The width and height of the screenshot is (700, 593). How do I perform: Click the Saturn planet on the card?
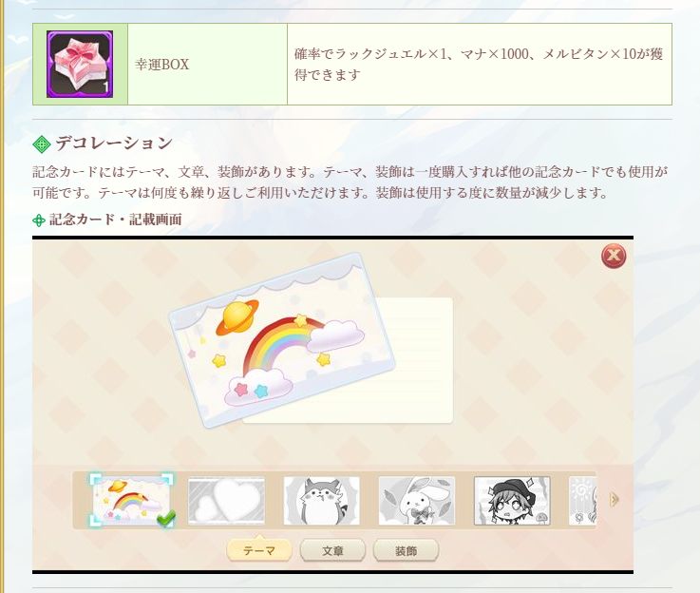coord(237,317)
